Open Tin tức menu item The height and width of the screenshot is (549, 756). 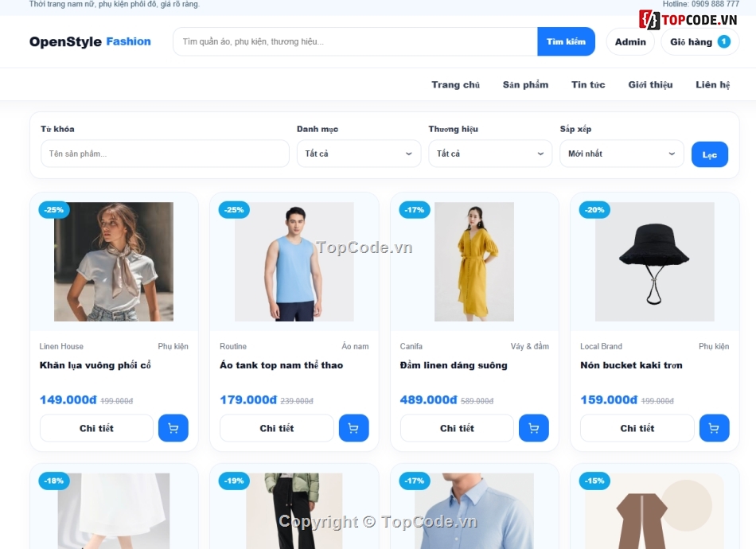pyautogui.click(x=588, y=85)
